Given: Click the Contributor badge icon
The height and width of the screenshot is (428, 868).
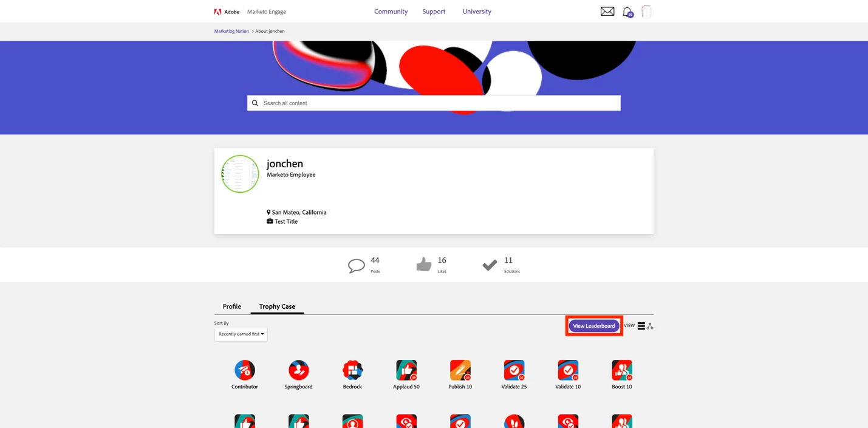Looking at the screenshot, I should tap(245, 370).
